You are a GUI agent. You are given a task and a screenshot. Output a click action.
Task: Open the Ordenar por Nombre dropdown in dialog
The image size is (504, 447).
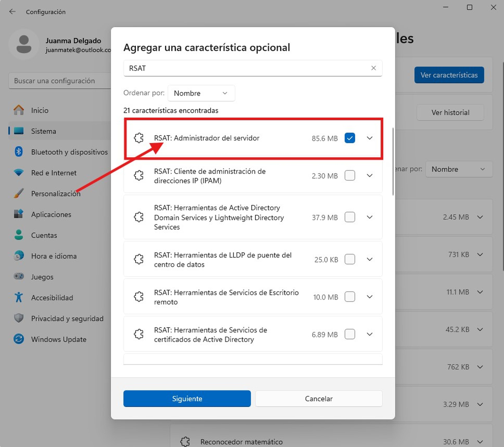tap(201, 93)
